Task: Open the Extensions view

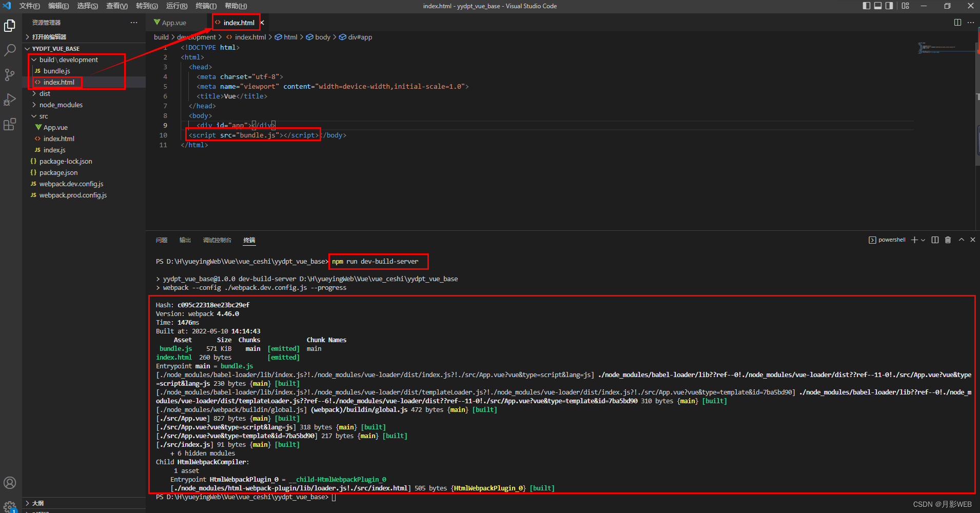Action: pos(10,124)
